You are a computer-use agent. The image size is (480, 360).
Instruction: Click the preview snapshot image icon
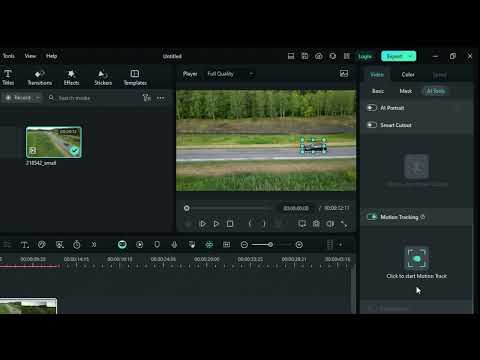coord(344,74)
